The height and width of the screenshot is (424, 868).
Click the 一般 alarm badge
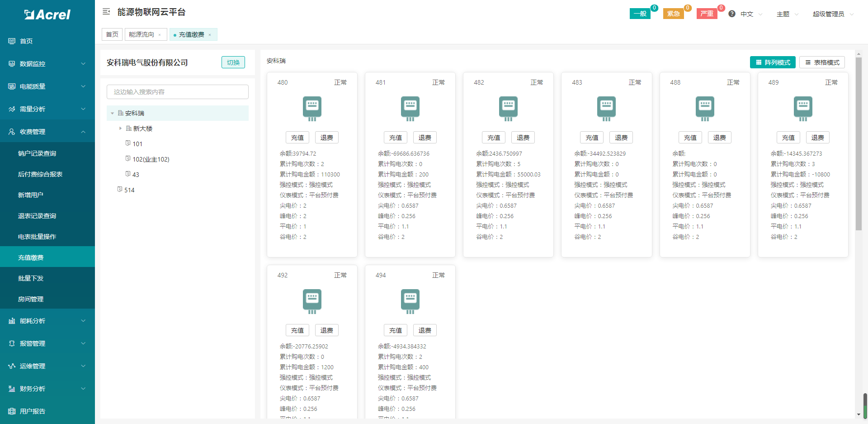(x=640, y=14)
